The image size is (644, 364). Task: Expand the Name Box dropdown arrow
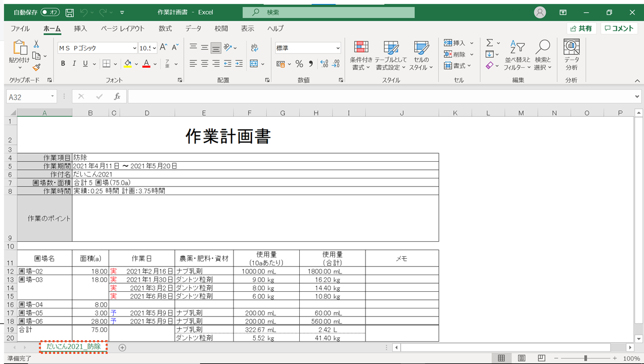(x=53, y=97)
